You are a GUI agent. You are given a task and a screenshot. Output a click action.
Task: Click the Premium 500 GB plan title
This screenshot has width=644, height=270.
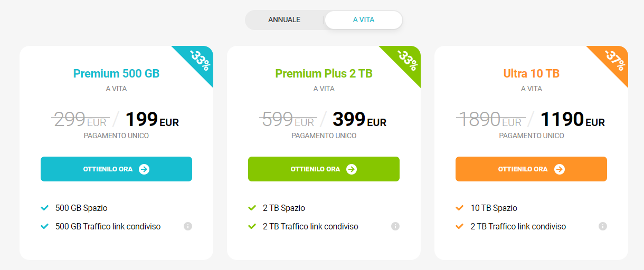pyautogui.click(x=116, y=73)
